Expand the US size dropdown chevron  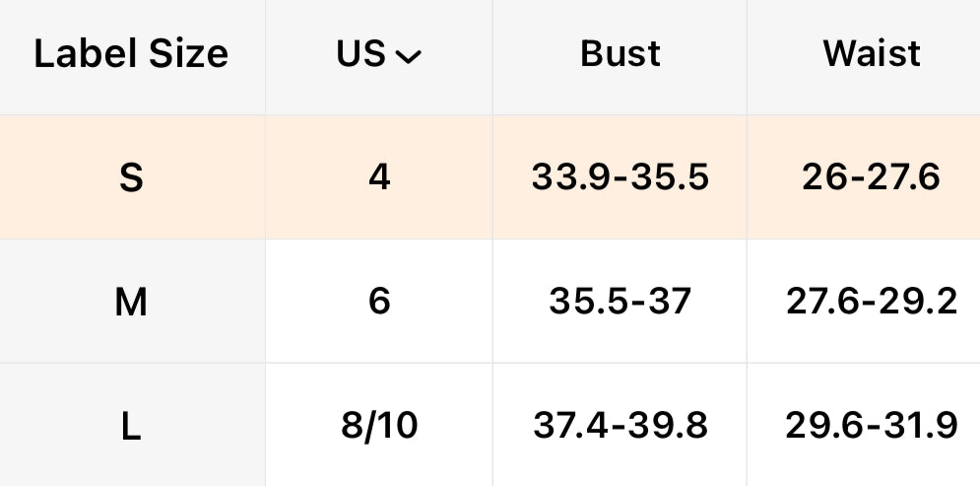408,57
